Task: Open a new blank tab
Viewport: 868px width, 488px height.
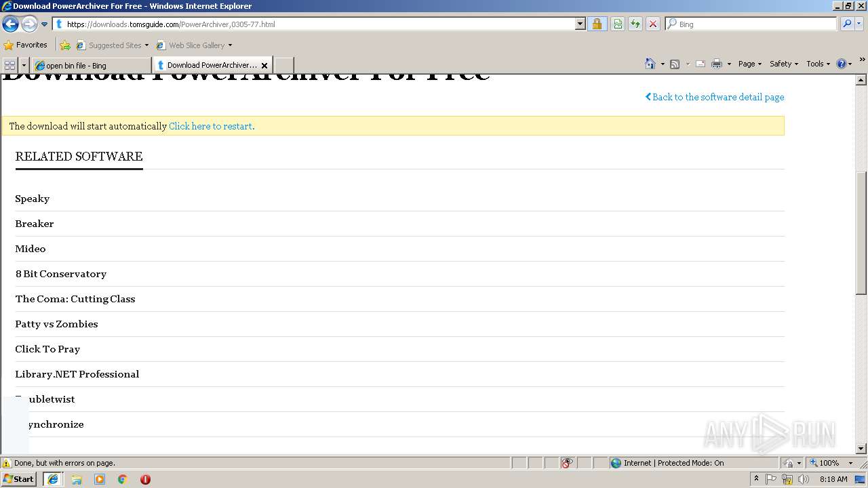Action: pos(283,65)
